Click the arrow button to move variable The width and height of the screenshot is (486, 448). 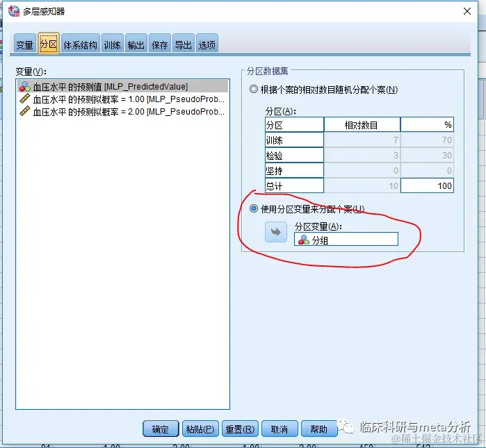point(276,232)
